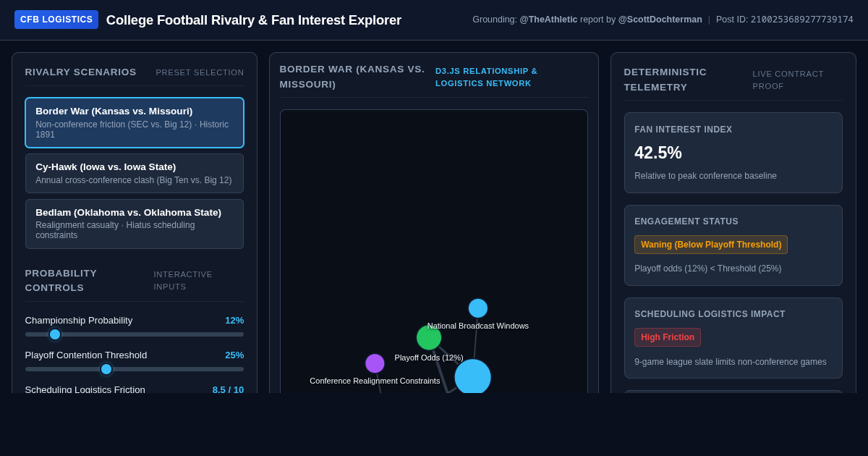Click the CFB Logistics logo badge
The height and width of the screenshot is (456, 868).
pos(56,20)
